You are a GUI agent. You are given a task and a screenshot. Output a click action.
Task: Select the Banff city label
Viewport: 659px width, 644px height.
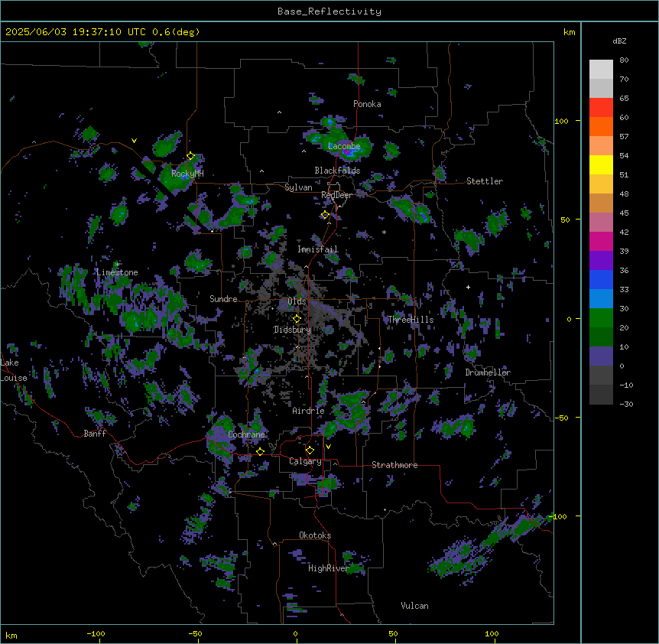coord(95,434)
